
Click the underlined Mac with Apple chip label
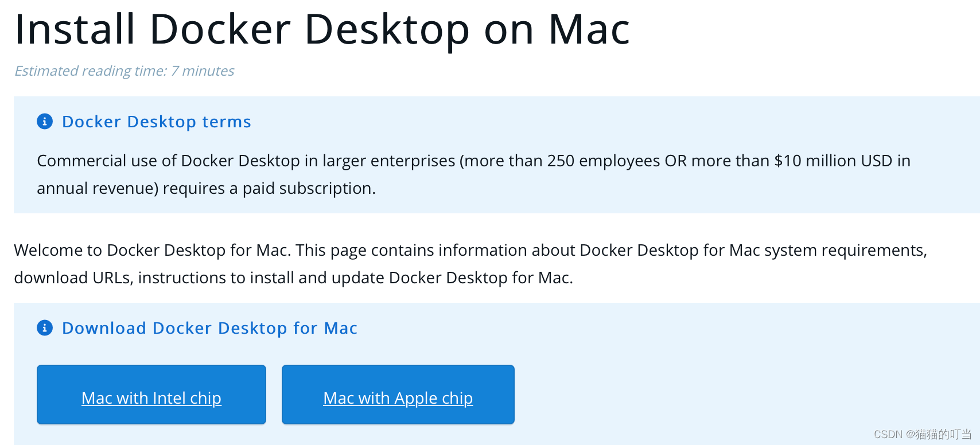click(x=398, y=397)
